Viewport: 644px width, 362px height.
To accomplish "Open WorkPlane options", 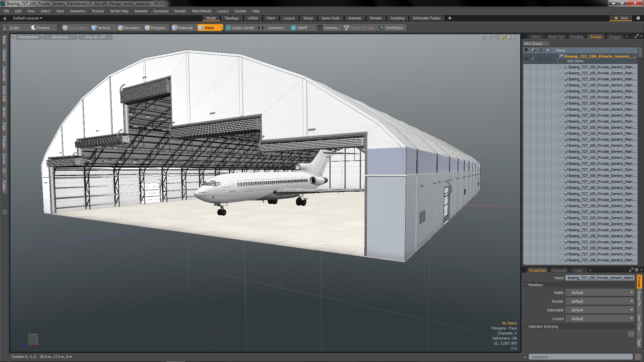I will point(391,28).
